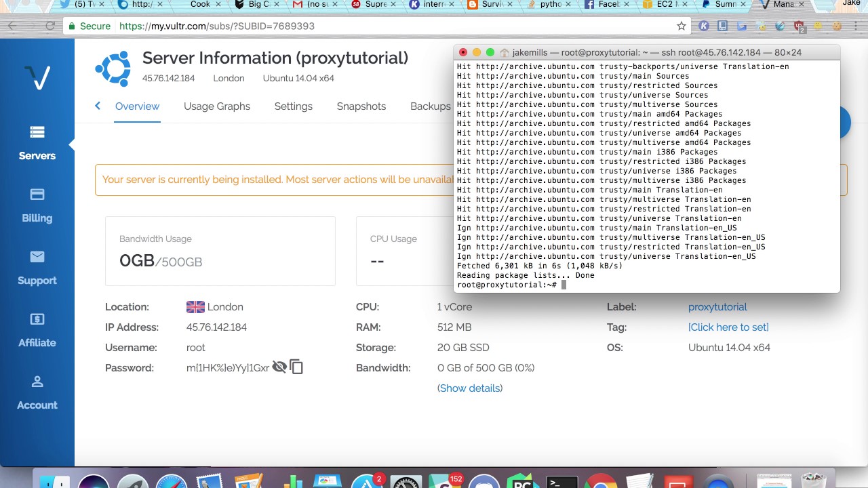Click the Jake profile button in Chrome

click(x=850, y=3)
